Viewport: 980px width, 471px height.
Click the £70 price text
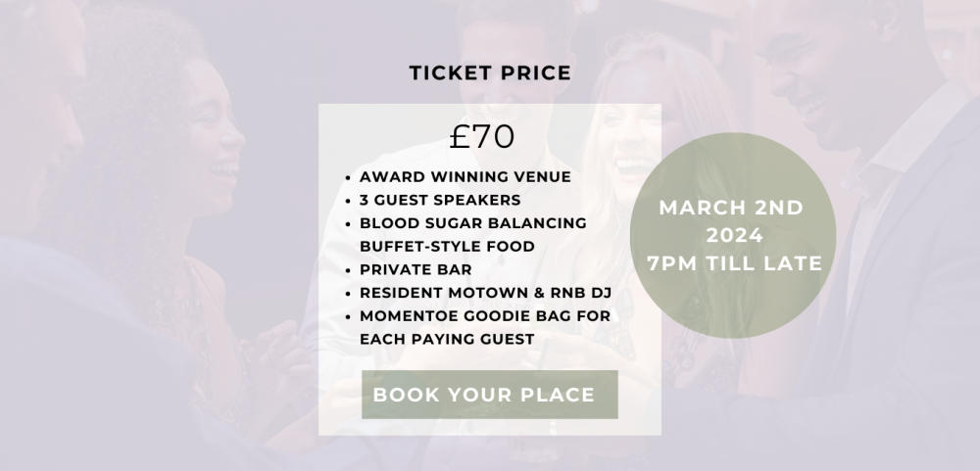coord(482,137)
